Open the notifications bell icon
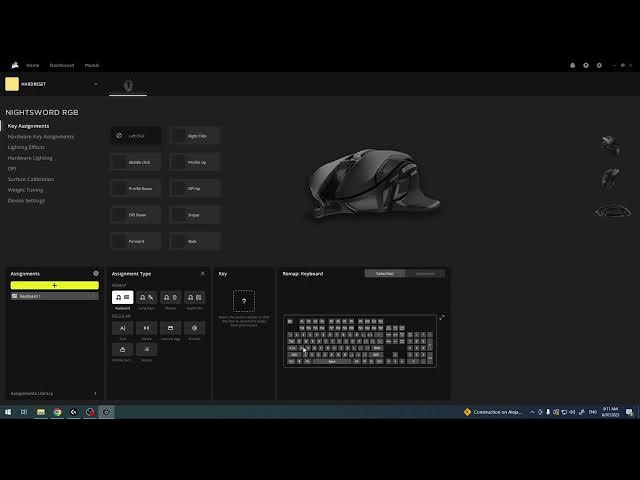Viewport: 640px width, 480px height. [573, 65]
